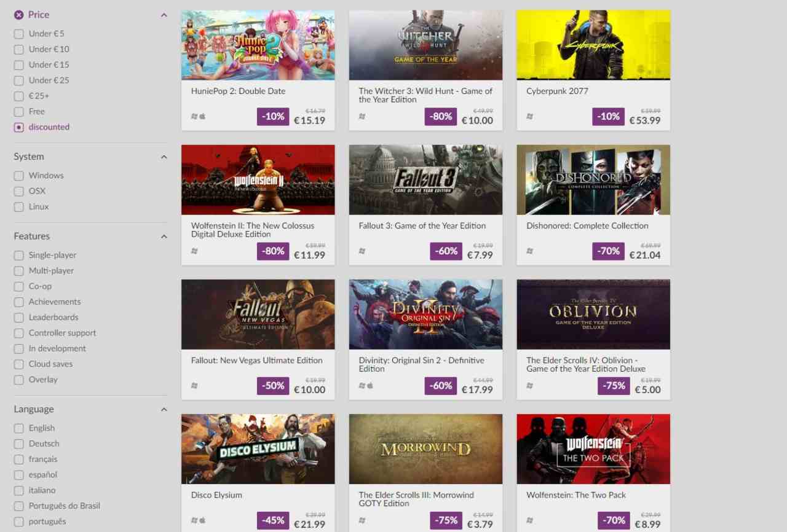Screen dimensions: 787x532
Task: Click Windows icon on HuniePop 2 card
Action: (194, 116)
